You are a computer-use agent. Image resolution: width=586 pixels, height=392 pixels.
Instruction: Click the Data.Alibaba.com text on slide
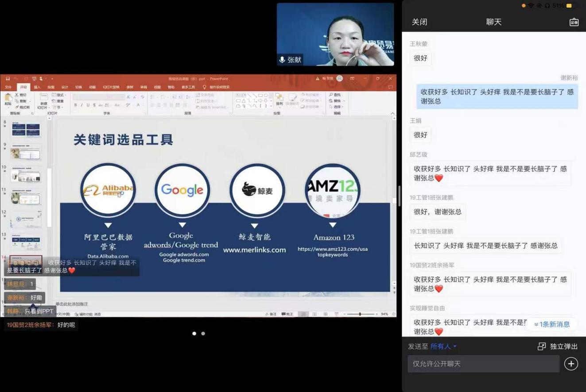(x=108, y=256)
